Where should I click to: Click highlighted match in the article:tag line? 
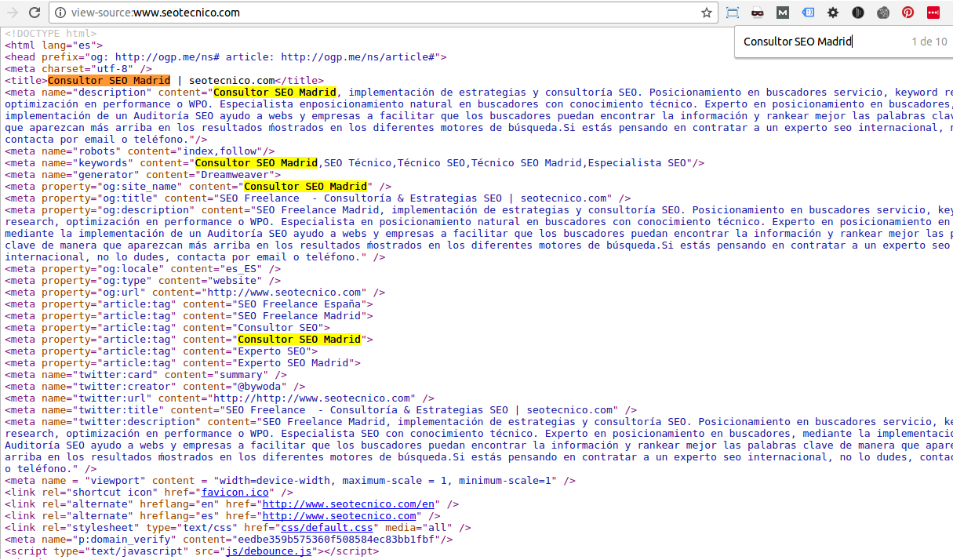point(300,340)
